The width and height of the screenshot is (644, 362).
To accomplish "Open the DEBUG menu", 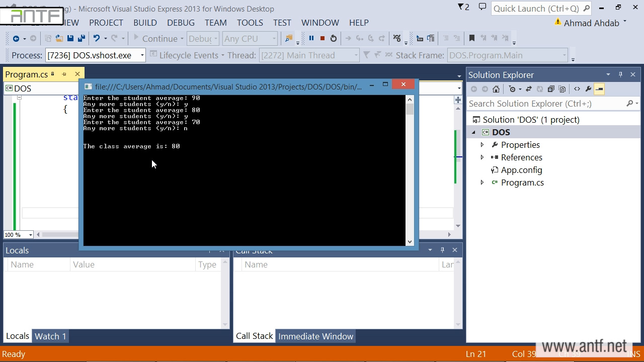I will [x=181, y=23].
